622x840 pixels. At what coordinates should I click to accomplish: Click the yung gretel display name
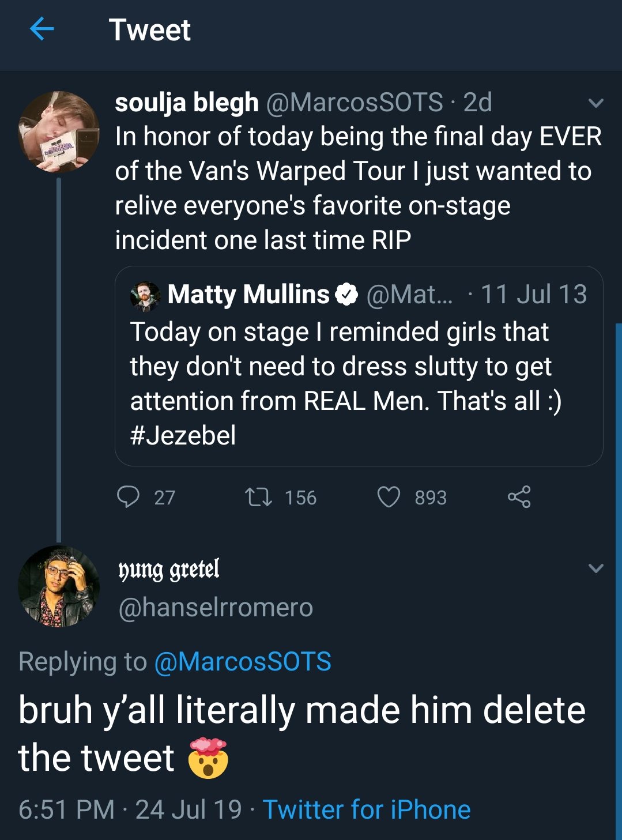pos(169,570)
